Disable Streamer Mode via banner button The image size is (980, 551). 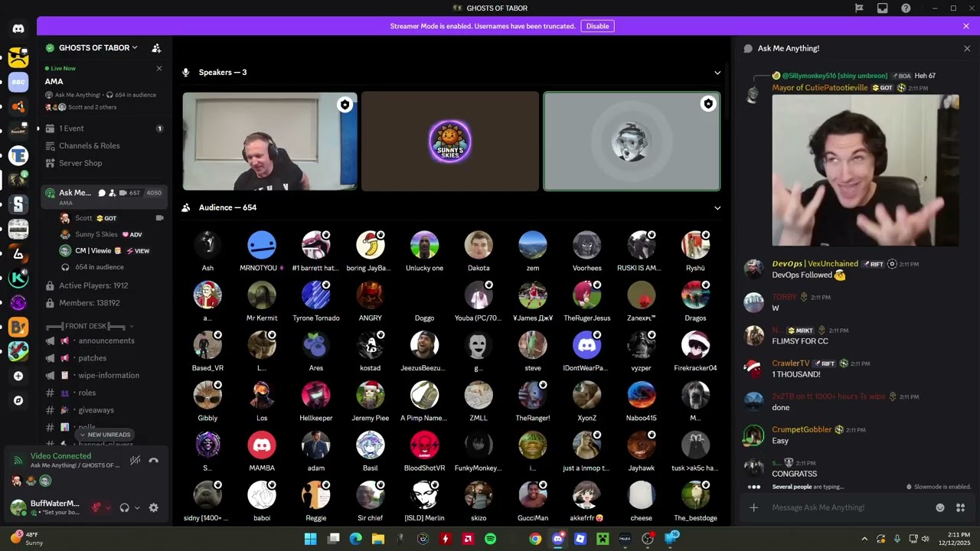click(597, 26)
